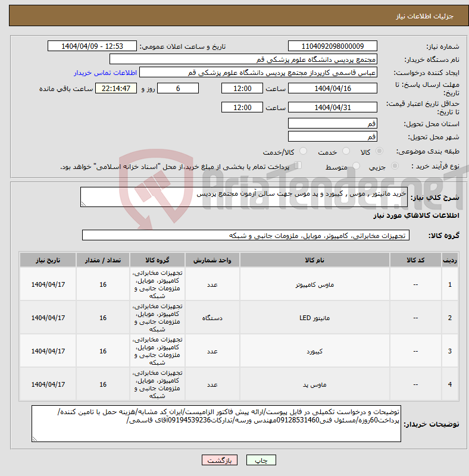Click the ماوس کامپیوتر item name cell
The width and height of the screenshot is (469, 476).
coord(315,284)
